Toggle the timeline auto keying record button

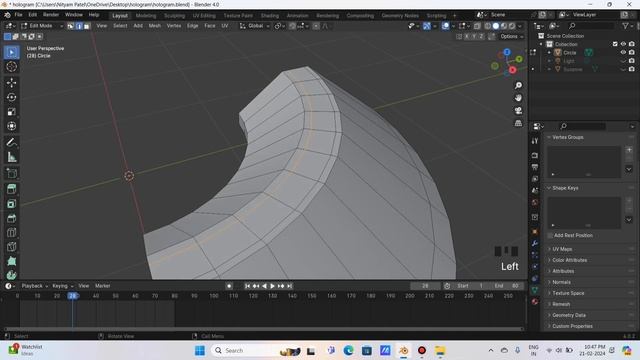[229, 286]
